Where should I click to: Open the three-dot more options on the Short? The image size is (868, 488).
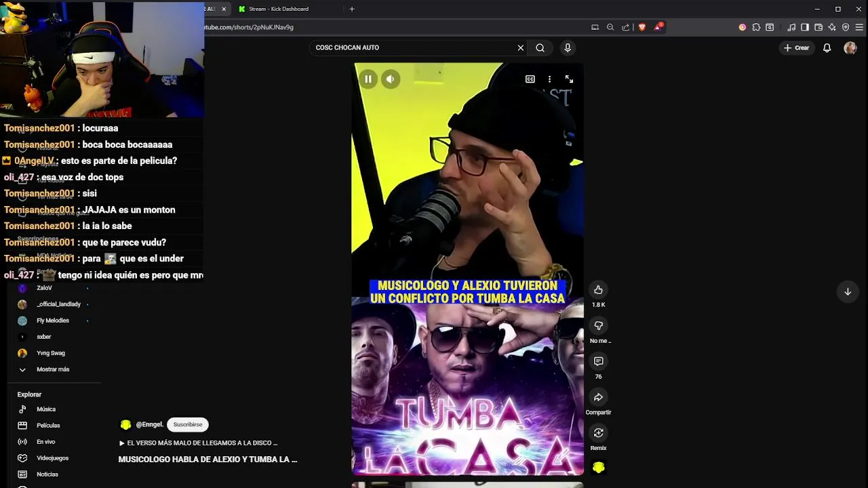pyautogui.click(x=549, y=79)
